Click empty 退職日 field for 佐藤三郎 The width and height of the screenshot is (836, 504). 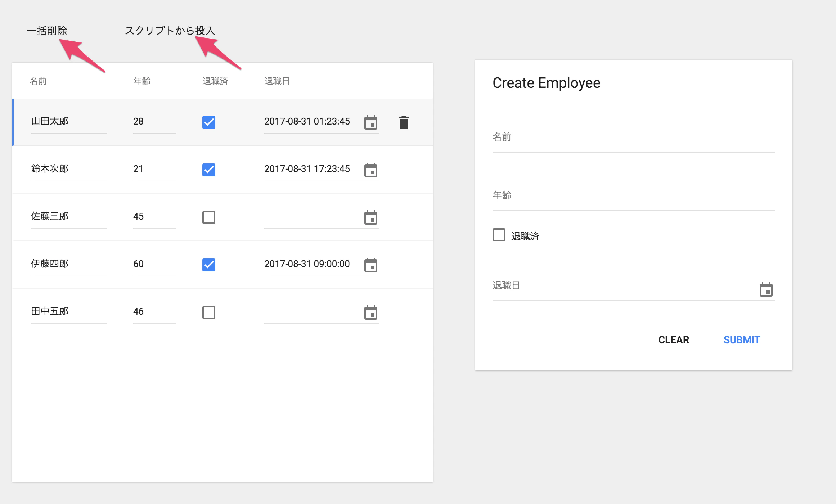pyautogui.click(x=313, y=217)
